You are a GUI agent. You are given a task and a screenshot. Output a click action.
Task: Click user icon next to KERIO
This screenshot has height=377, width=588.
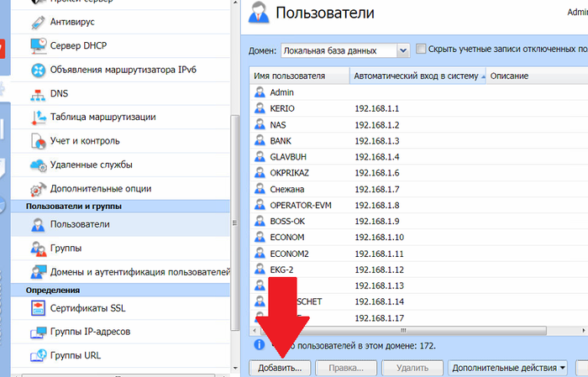[260, 108]
